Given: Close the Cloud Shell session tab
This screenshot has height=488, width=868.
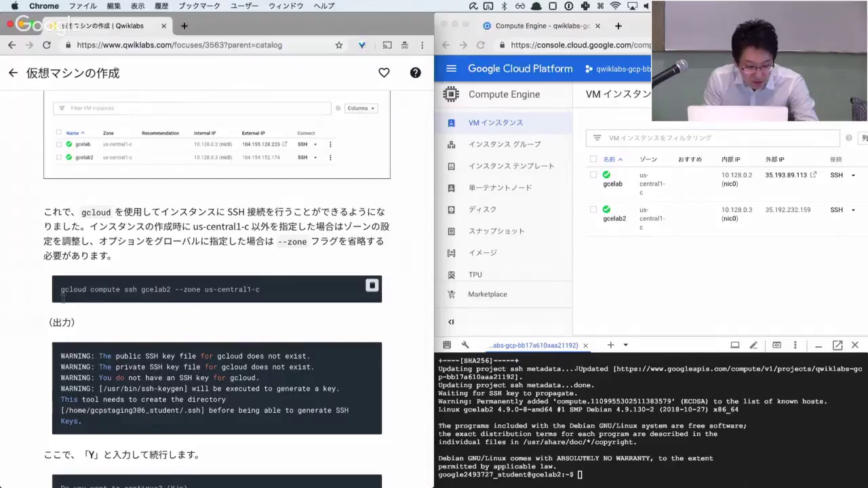Looking at the screenshot, I should click(x=585, y=345).
